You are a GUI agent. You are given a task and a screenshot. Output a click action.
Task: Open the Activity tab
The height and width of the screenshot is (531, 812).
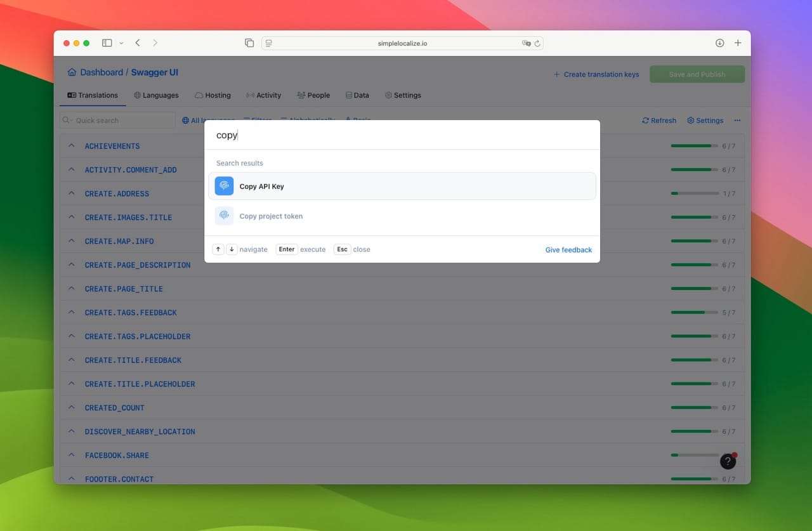pos(263,95)
